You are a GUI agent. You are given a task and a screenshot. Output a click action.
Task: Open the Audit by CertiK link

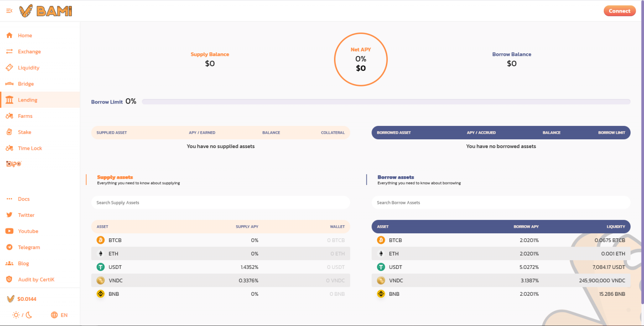tap(40, 279)
